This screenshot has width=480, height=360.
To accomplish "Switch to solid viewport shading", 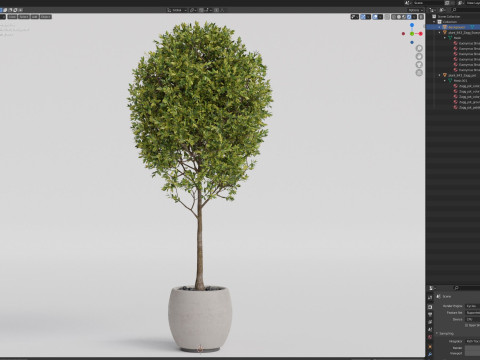I will tap(399, 17).
